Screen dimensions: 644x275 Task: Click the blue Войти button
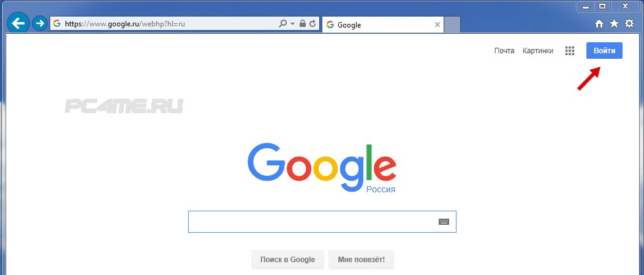(x=604, y=50)
